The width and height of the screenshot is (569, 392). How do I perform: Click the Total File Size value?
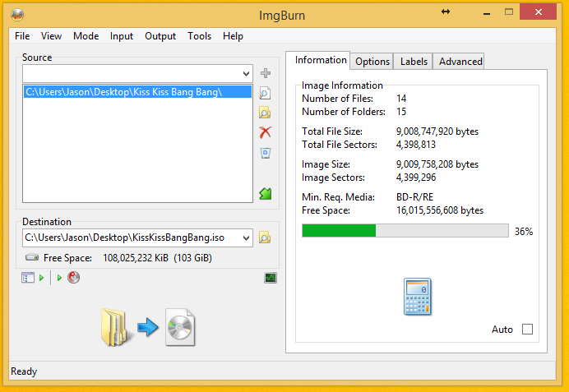click(x=437, y=131)
